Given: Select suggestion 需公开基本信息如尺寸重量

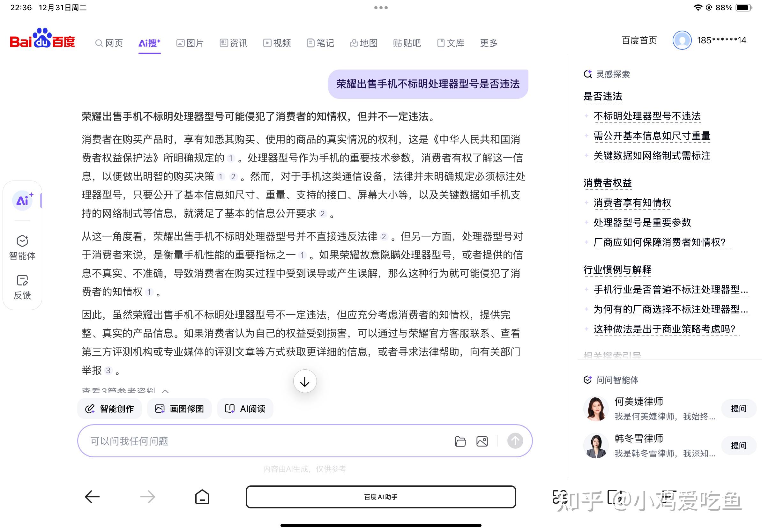Looking at the screenshot, I should click(652, 136).
